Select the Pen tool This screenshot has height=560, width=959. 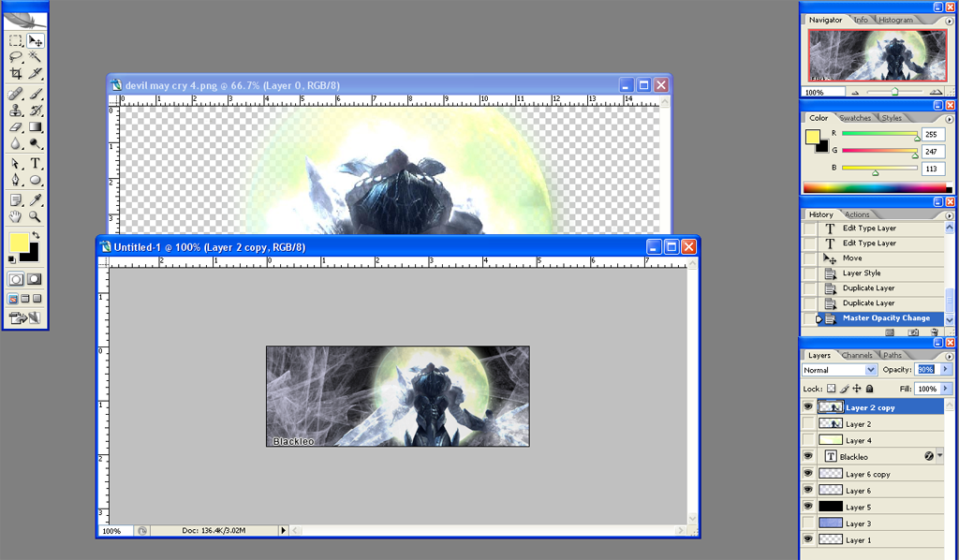click(x=16, y=181)
